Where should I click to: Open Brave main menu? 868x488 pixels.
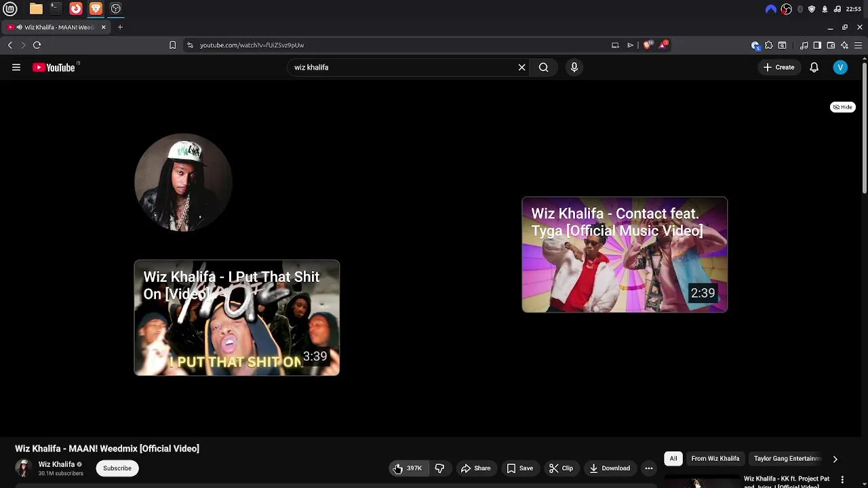[x=858, y=45]
